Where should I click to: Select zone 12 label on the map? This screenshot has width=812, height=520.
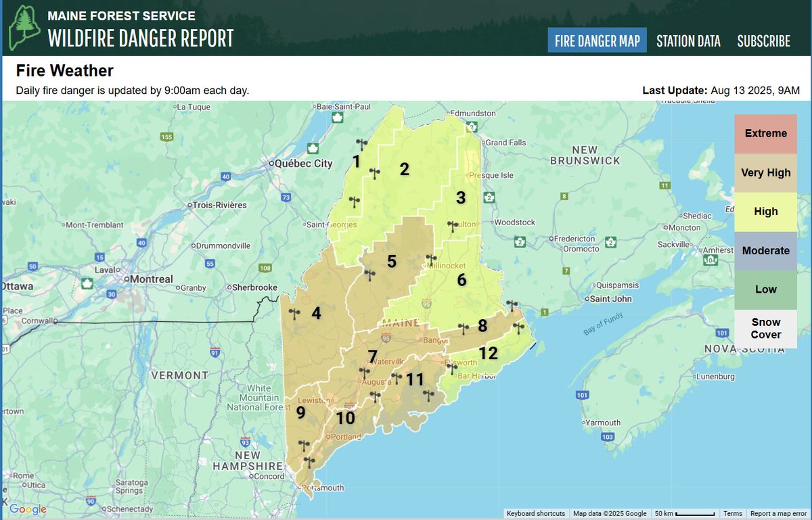pos(488,353)
